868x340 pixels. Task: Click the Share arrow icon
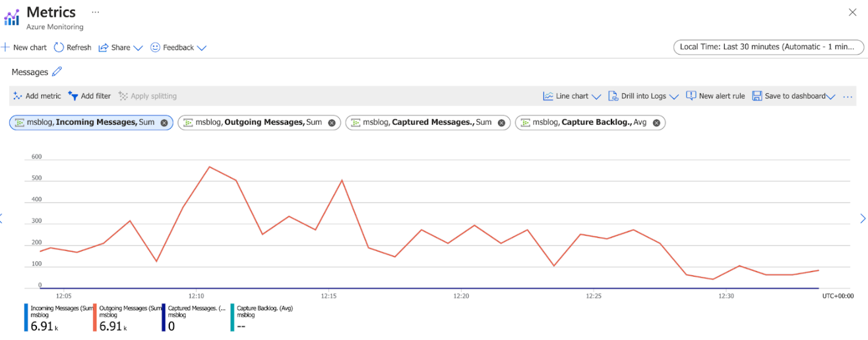pyautogui.click(x=104, y=47)
